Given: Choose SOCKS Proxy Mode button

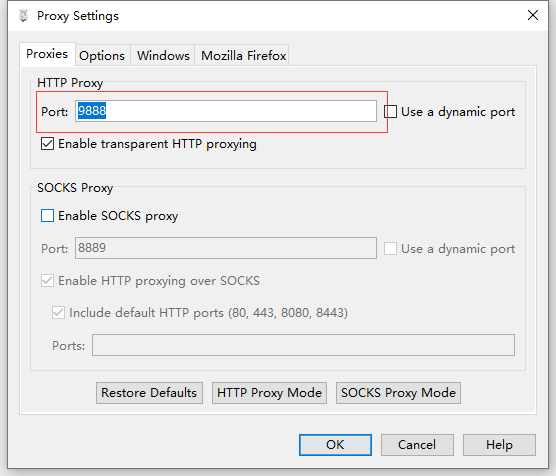Looking at the screenshot, I should [x=398, y=393].
